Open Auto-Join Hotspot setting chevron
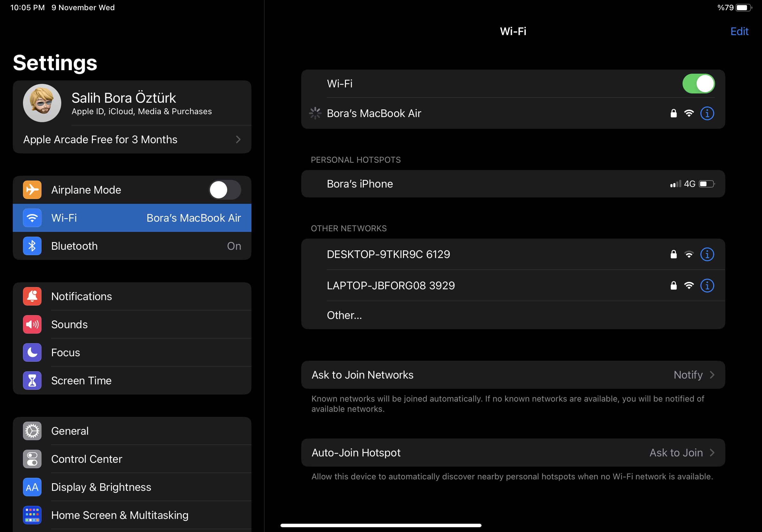Viewport: 762px width, 532px height. coord(711,453)
